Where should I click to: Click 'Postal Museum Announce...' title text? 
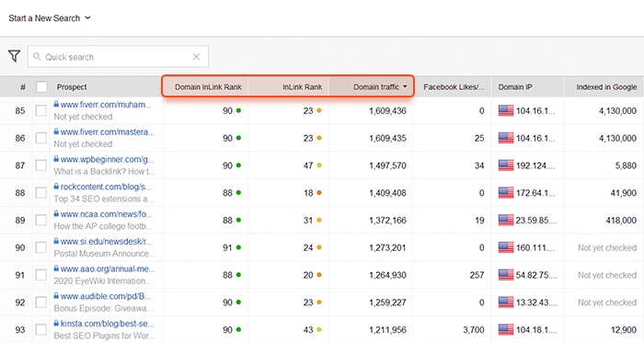(x=104, y=254)
